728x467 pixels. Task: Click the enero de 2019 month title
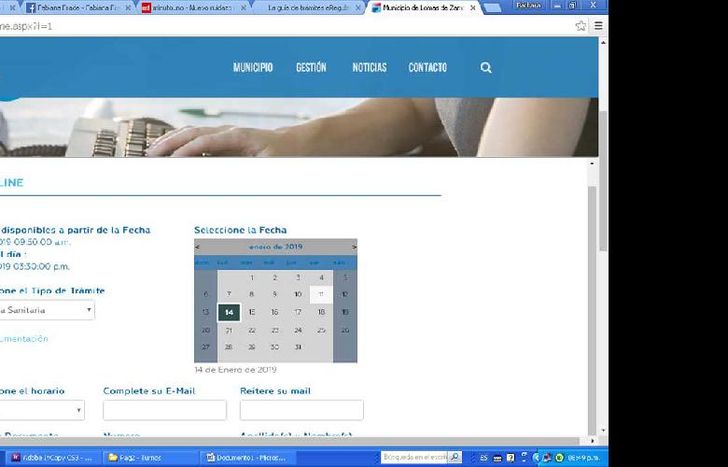point(276,247)
